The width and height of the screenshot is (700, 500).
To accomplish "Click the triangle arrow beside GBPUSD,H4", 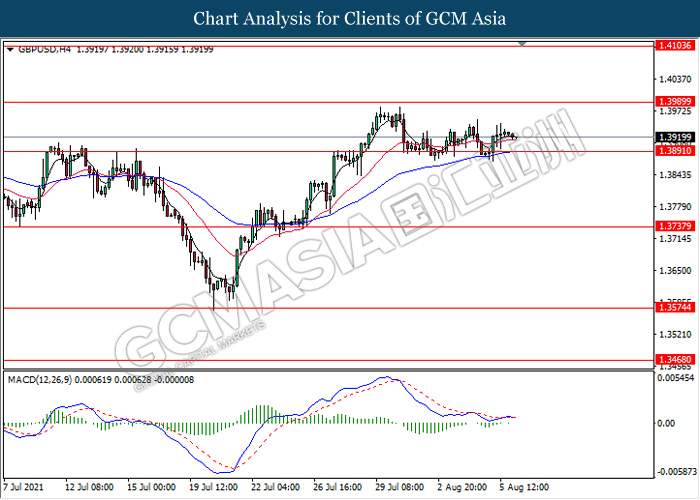I will point(11,48).
